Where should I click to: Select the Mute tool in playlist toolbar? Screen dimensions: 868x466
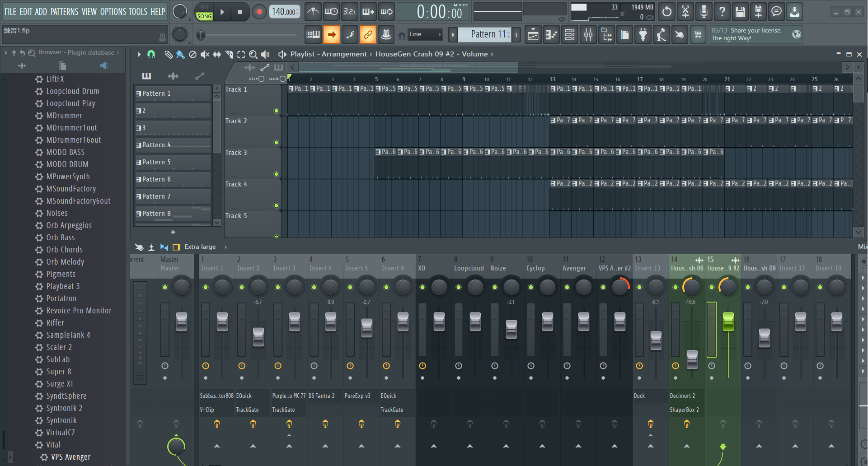click(x=205, y=54)
